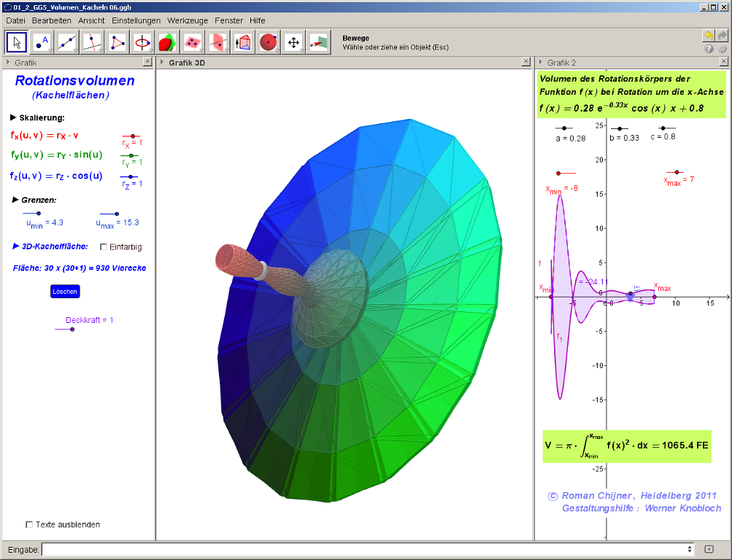Select the Plane through three points tool
Viewport: 732px width, 560px height.
tap(193, 42)
